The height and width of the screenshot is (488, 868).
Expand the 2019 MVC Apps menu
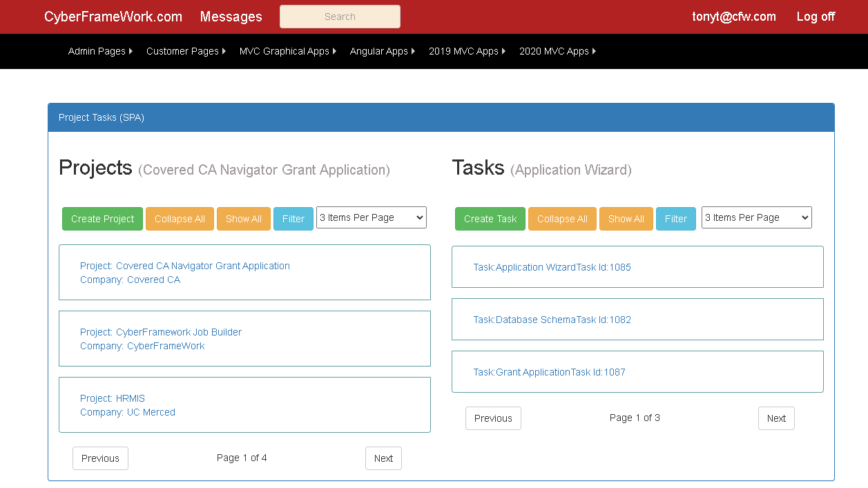(x=467, y=51)
